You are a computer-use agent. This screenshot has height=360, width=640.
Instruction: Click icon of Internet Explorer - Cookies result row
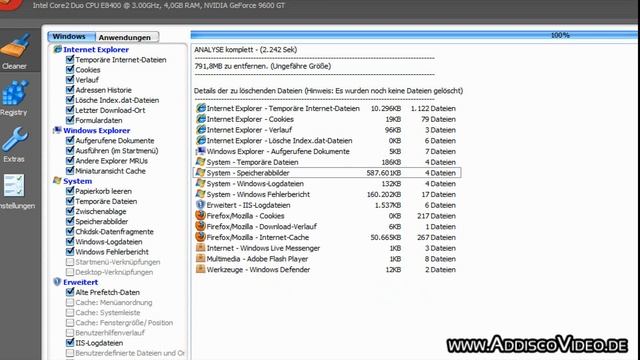point(200,119)
